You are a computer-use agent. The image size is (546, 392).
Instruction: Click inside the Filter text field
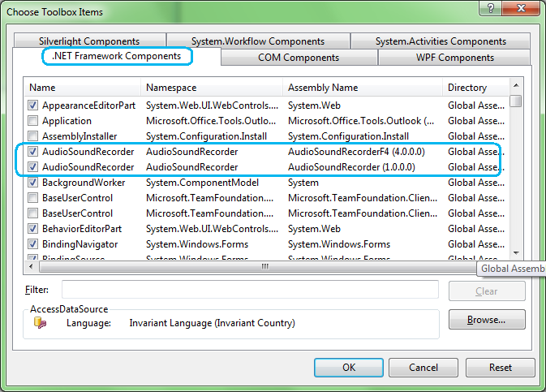click(x=250, y=290)
